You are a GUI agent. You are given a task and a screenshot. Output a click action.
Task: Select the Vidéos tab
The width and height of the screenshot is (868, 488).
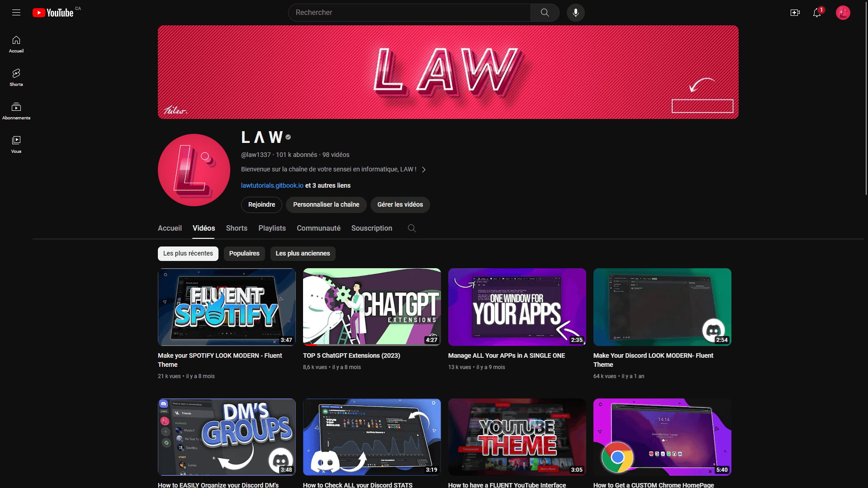click(x=204, y=228)
